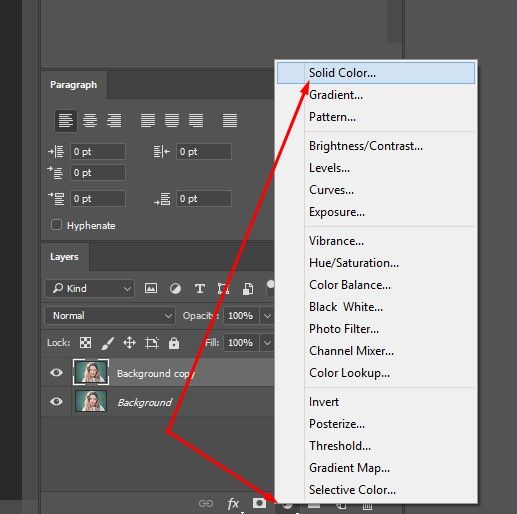Enable the Hyphenate checkbox

coord(56,225)
